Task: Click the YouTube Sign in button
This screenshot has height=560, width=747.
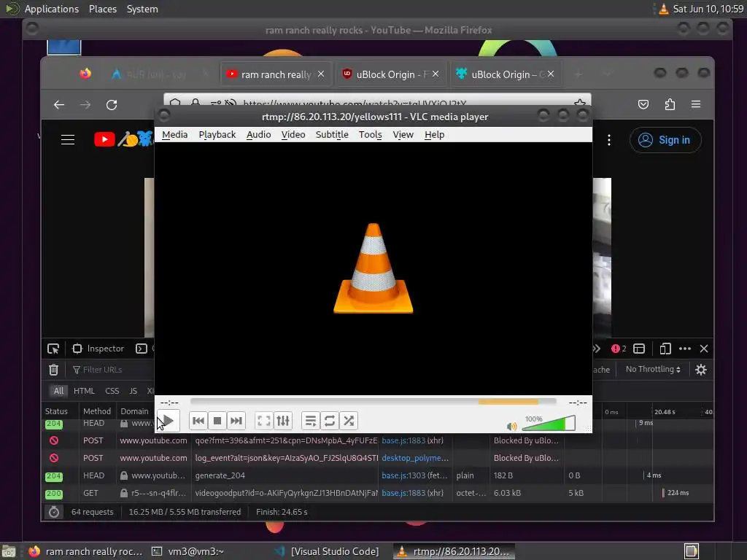Action: (x=665, y=140)
